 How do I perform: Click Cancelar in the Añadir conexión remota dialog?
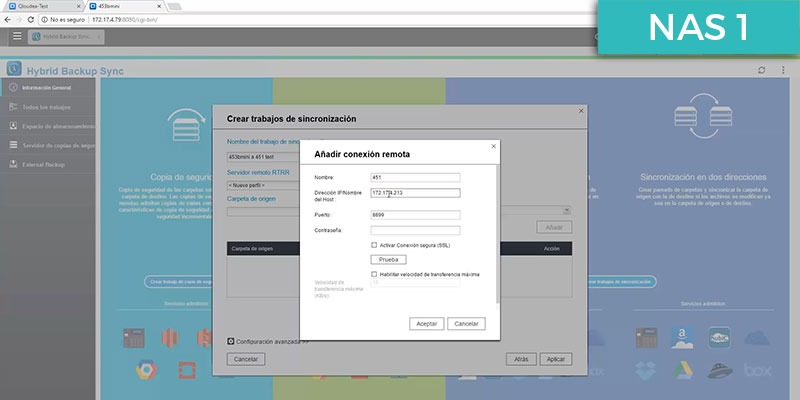(466, 324)
